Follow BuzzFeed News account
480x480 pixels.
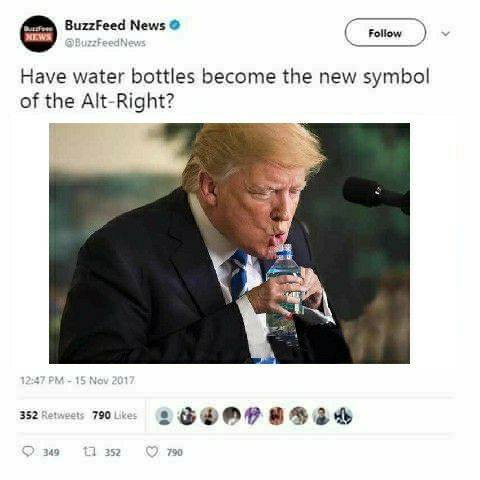[385, 33]
